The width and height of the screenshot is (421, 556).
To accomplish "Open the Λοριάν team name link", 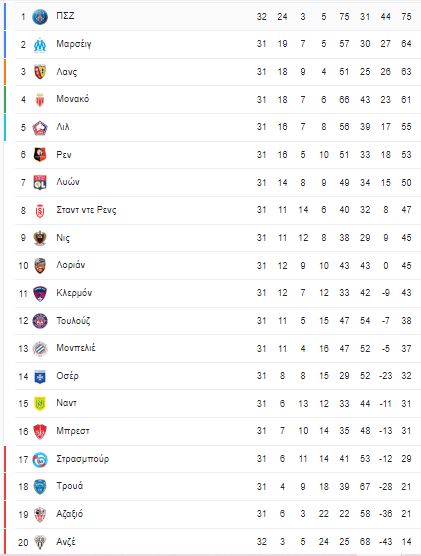I will [x=71, y=265].
